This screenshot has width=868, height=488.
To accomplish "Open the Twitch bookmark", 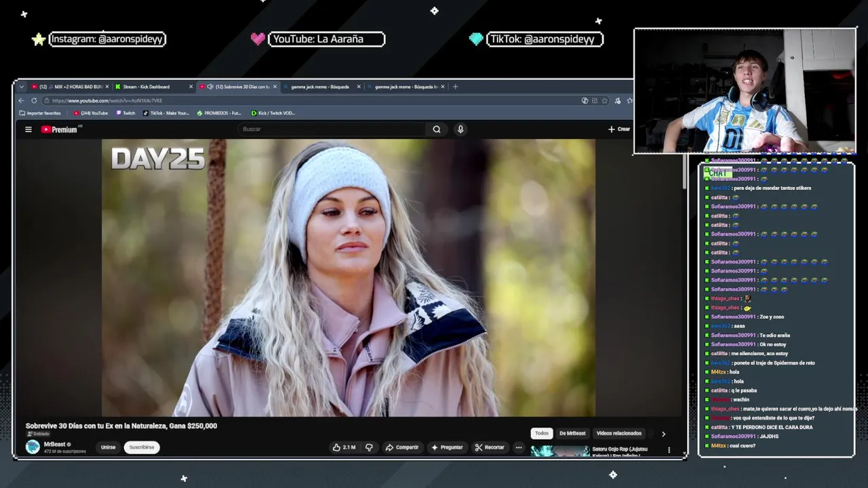I will click(125, 113).
